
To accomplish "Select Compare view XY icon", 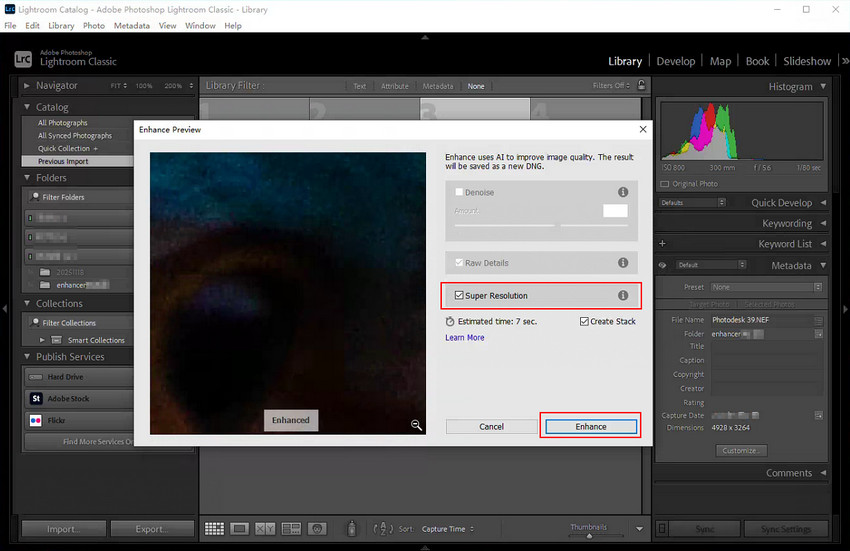I will point(265,529).
